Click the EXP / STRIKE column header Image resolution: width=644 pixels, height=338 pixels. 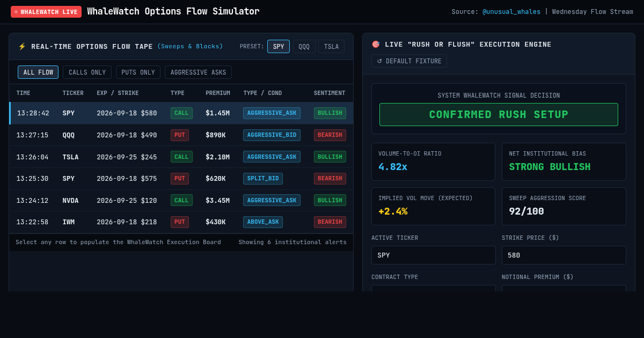coord(118,93)
